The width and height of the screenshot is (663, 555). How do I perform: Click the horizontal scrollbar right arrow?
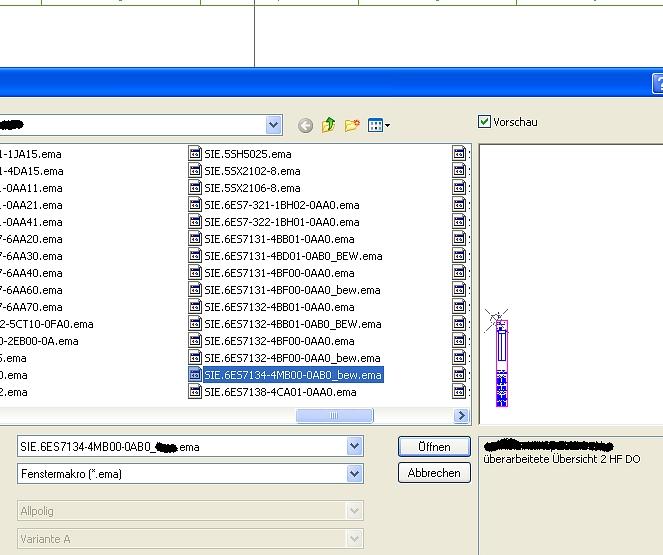click(x=461, y=416)
